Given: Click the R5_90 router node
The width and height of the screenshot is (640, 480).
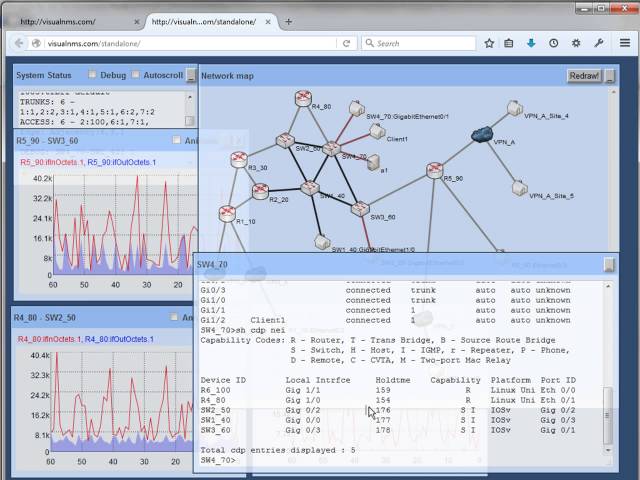Looking at the screenshot, I should coord(435,171).
